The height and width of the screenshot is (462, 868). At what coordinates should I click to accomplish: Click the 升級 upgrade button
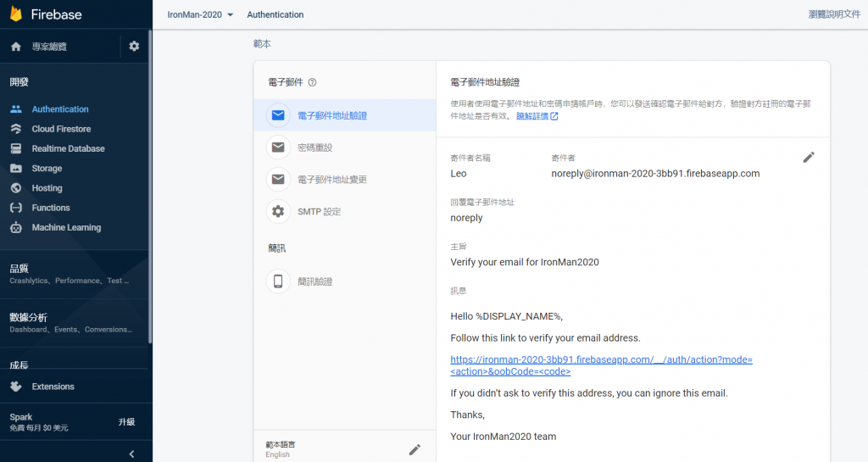tap(127, 421)
